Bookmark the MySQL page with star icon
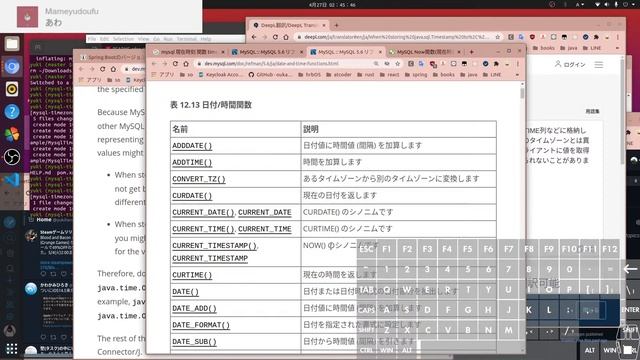Screen dimensions: 640x360 [x=397, y=64]
